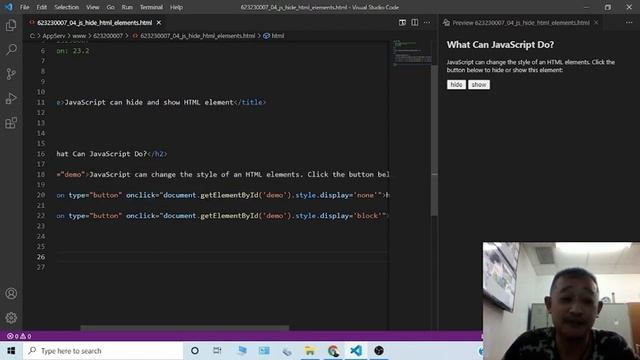
Task: Click the preview paragraph about changing style
Action: point(531,66)
